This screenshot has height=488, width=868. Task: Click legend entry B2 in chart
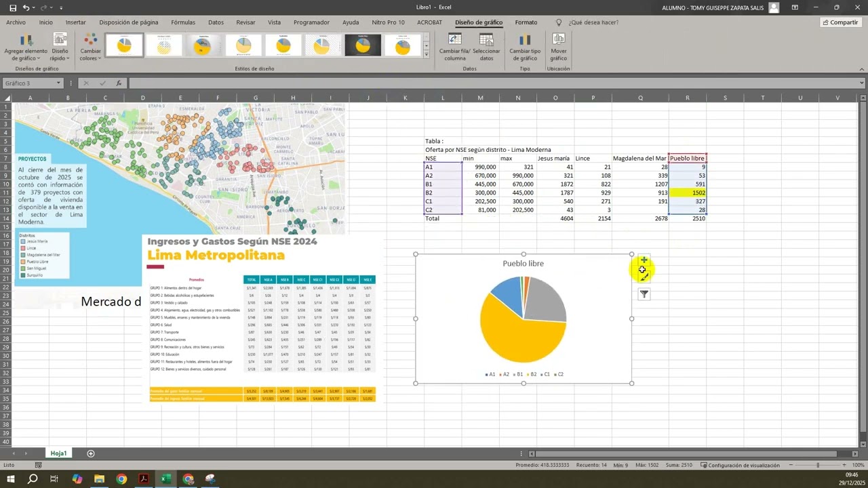[x=531, y=374]
